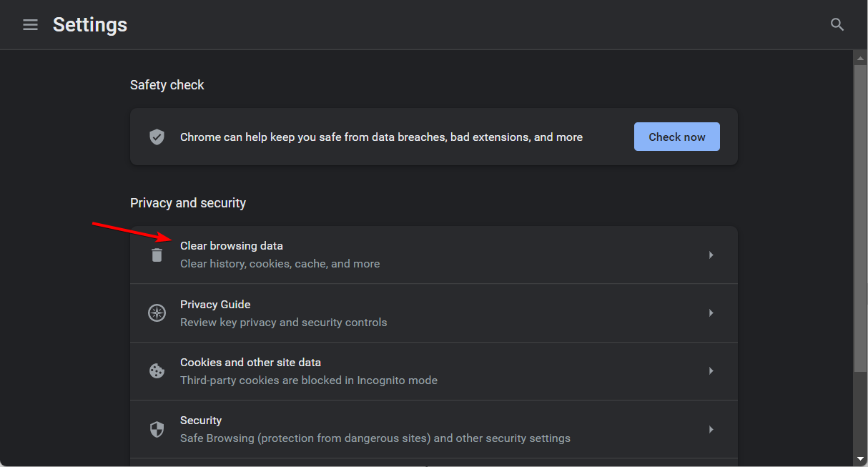Click the Safety check shield checkmark icon
The width and height of the screenshot is (868, 467).
tap(157, 137)
